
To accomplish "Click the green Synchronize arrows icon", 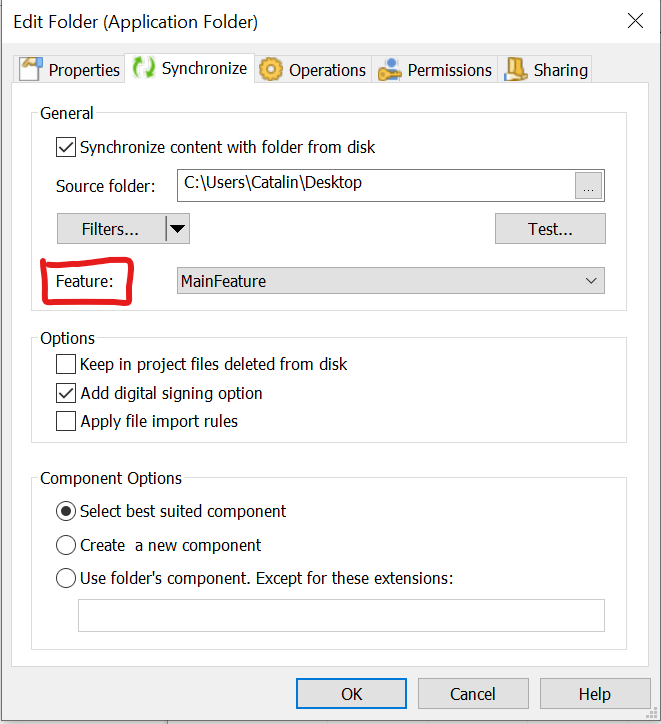I will [144, 67].
